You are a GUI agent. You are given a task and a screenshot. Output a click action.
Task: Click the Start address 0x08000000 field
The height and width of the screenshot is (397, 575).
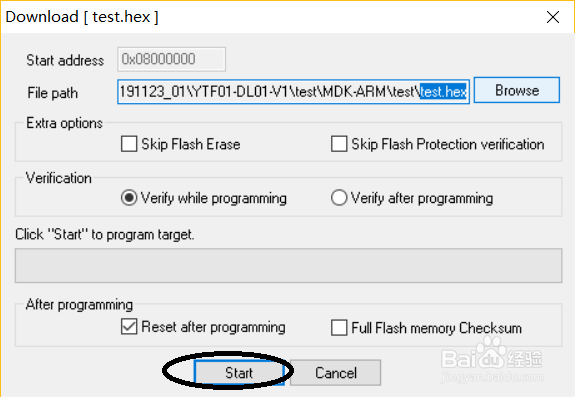pos(171,59)
